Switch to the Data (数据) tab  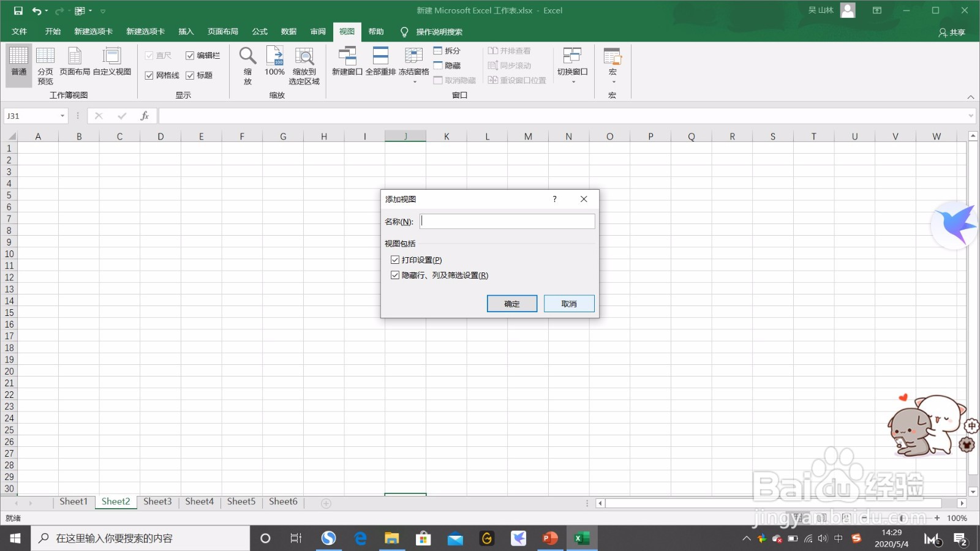[x=288, y=32]
